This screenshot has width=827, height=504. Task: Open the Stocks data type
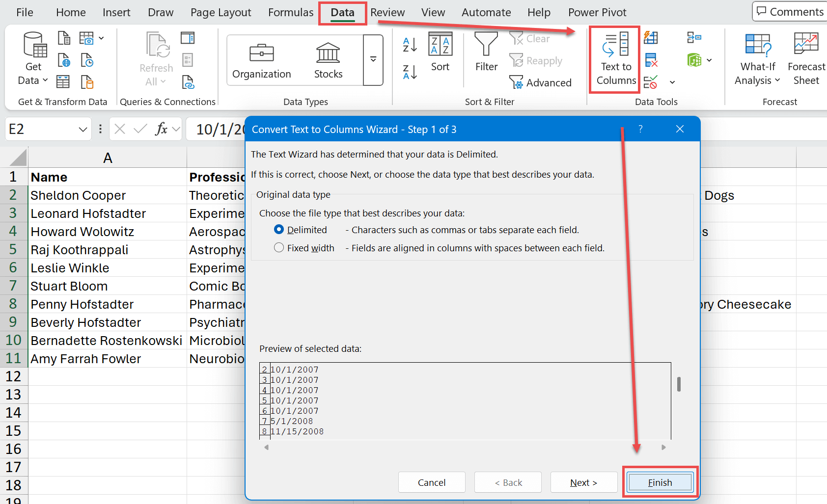tap(328, 59)
